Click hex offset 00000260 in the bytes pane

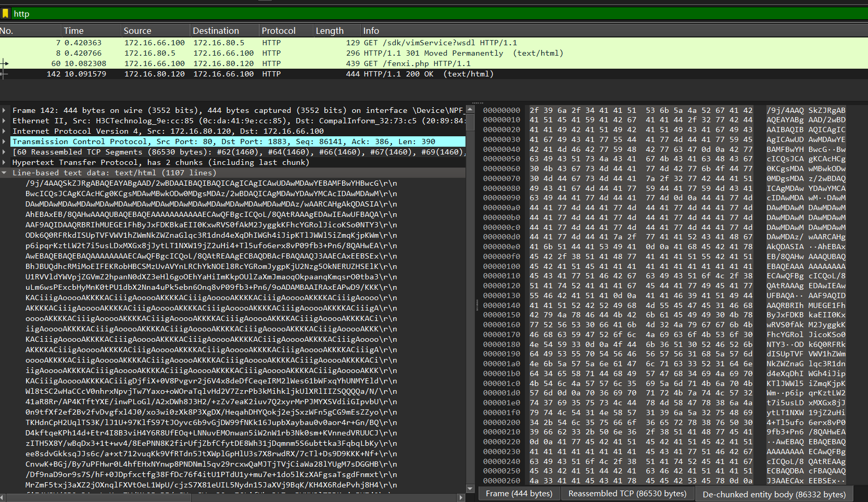tap(501, 481)
